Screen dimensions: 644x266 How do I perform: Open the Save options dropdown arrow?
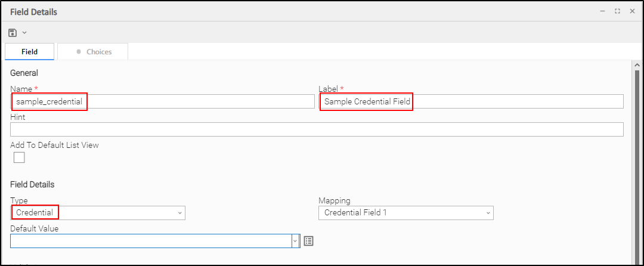point(24,32)
